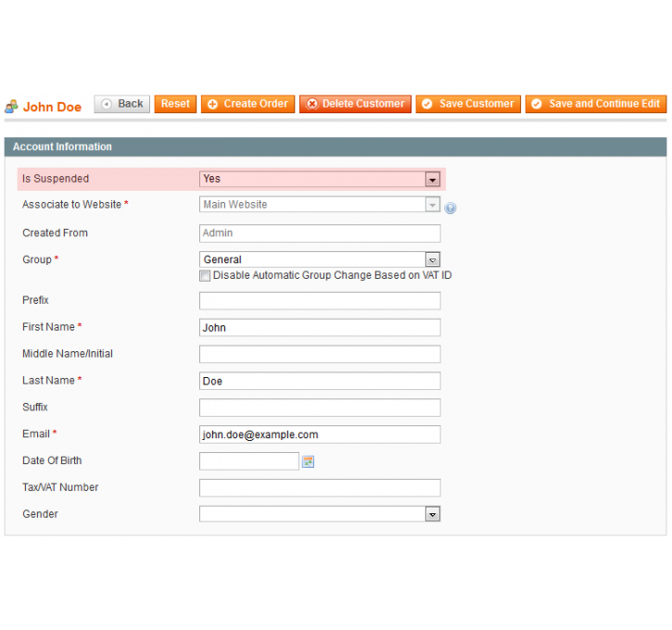Click the Last Name field containing Doe
The width and height of the screenshot is (672, 630).
pyautogui.click(x=320, y=381)
